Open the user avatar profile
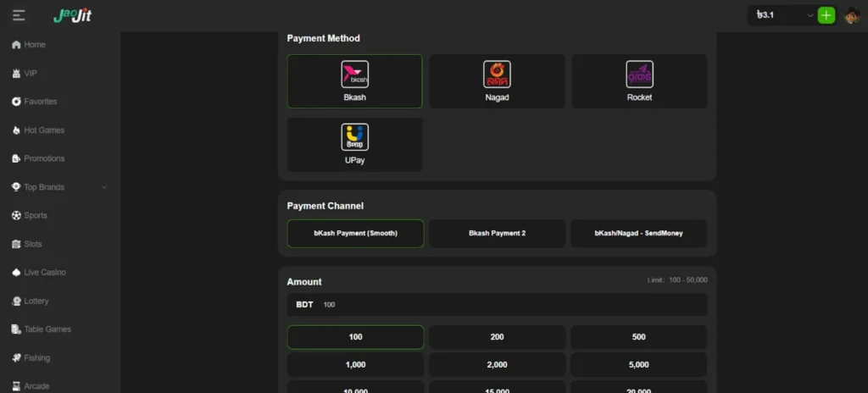868x393 pixels. coord(851,15)
